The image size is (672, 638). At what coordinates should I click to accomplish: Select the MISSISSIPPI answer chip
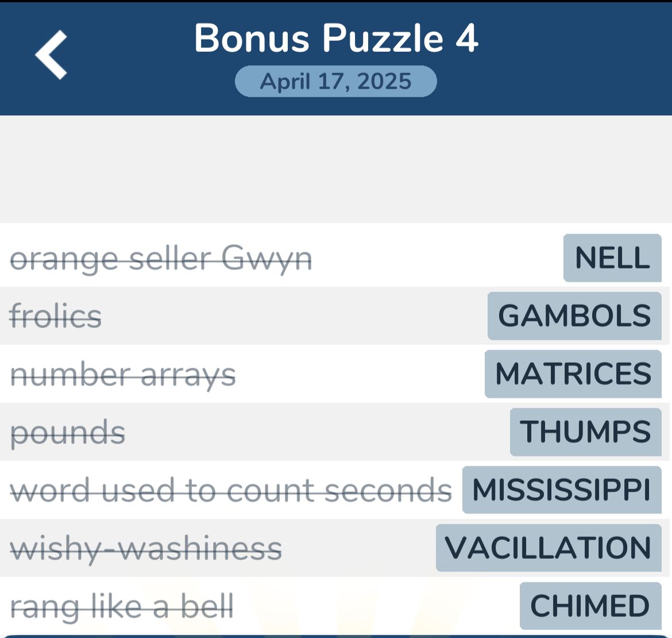(561, 490)
